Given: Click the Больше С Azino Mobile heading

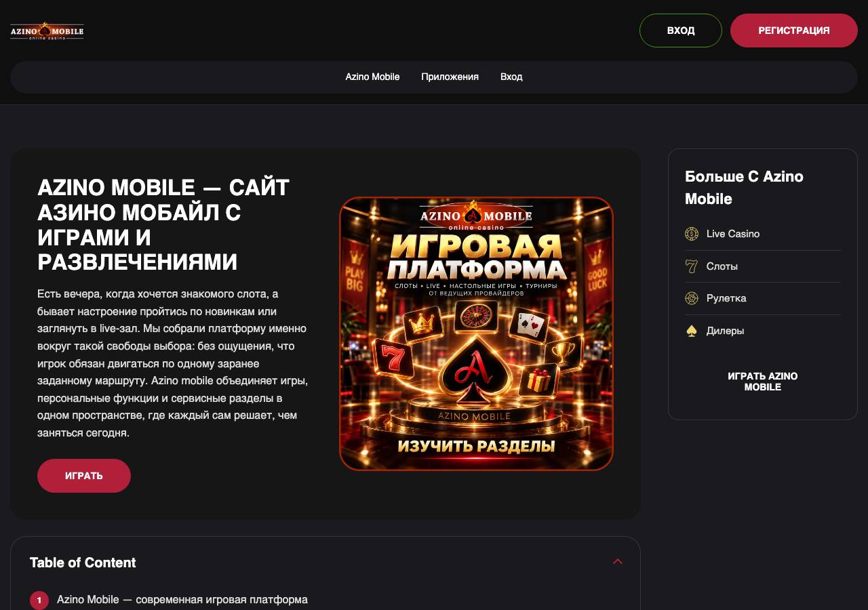Looking at the screenshot, I should 744,188.
